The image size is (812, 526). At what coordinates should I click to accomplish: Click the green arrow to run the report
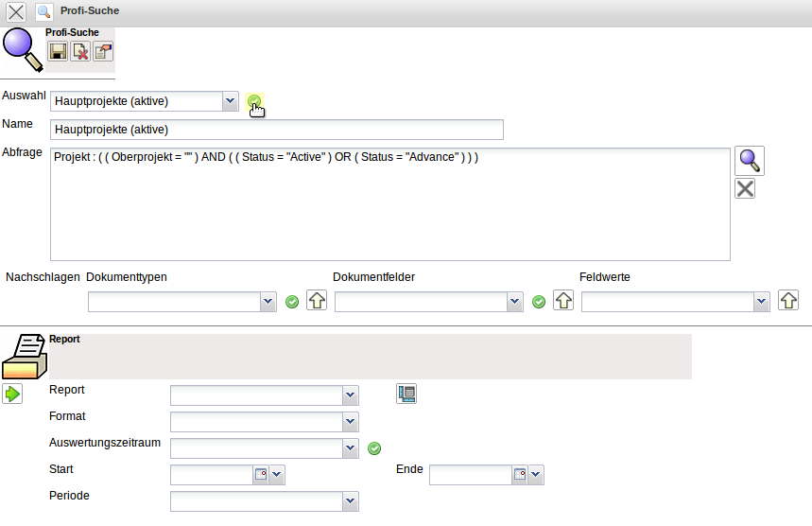[x=12, y=394]
